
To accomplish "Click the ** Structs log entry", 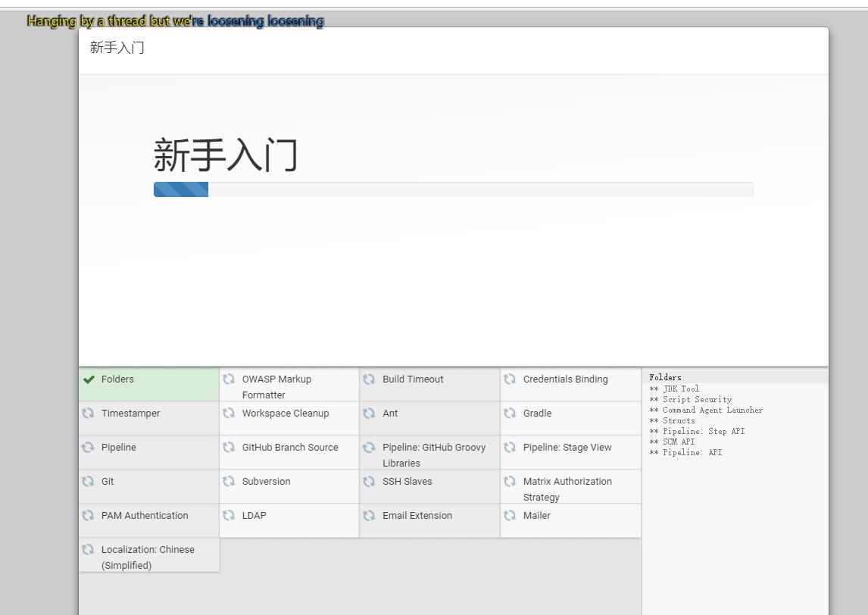I will pyautogui.click(x=672, y=420).
